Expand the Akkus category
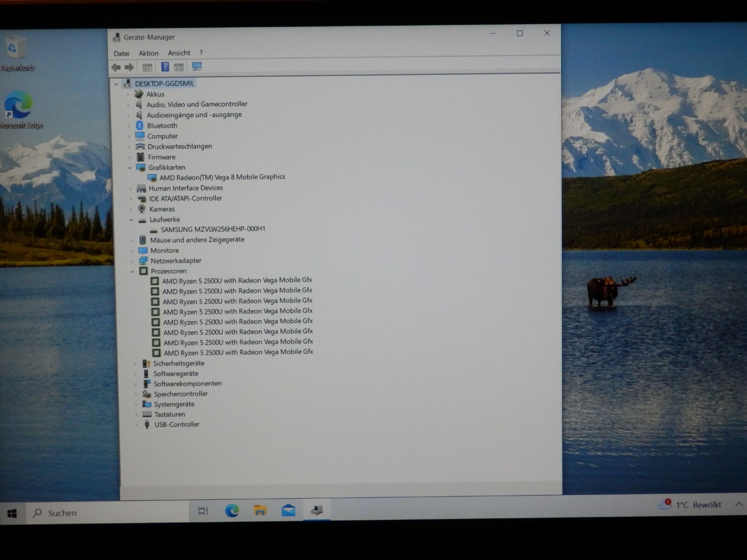The height and width of the screenshot is (560, 747). tap(128, 94)
